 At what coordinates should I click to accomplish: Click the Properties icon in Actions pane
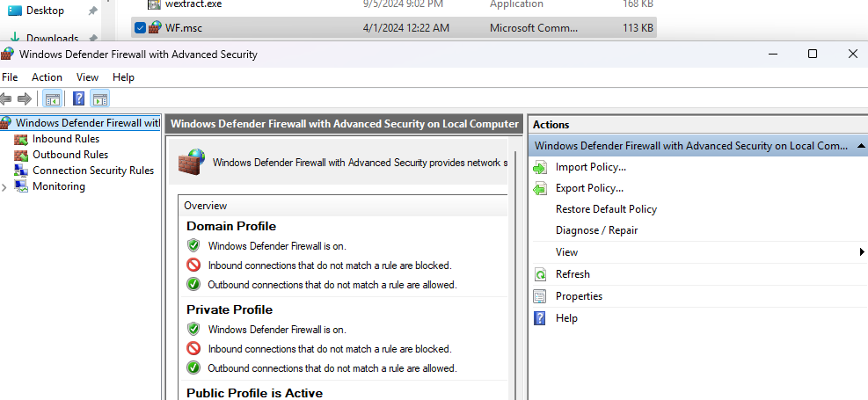coord(540,296)
